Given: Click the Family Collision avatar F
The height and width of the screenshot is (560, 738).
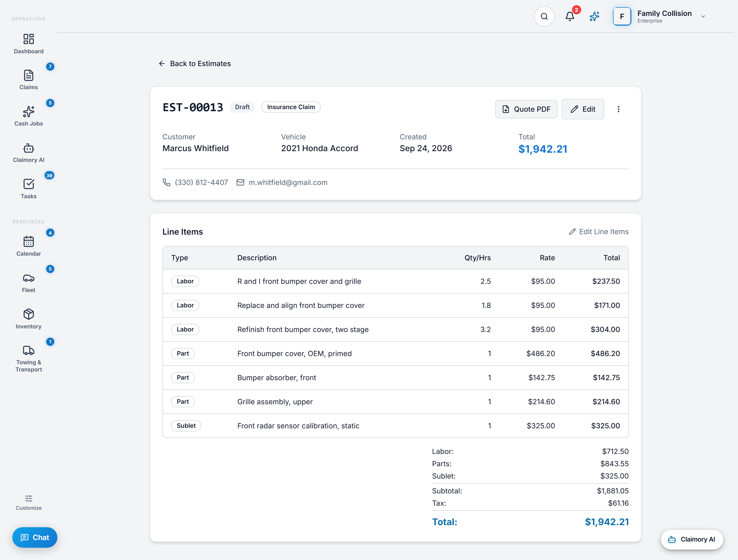Looking at the screenshot, I should (622, 16).
